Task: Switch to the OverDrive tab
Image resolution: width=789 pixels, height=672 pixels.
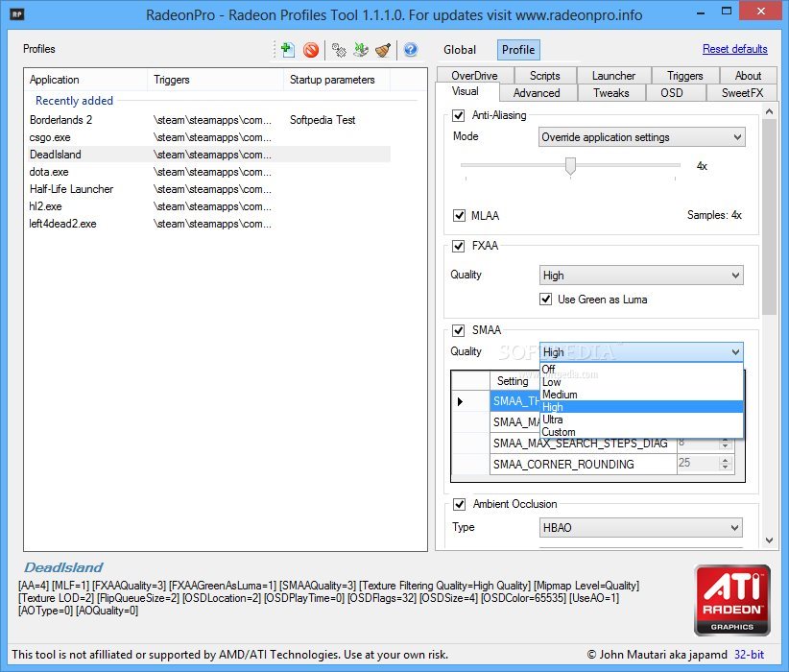Action: (x=474, y=76)
